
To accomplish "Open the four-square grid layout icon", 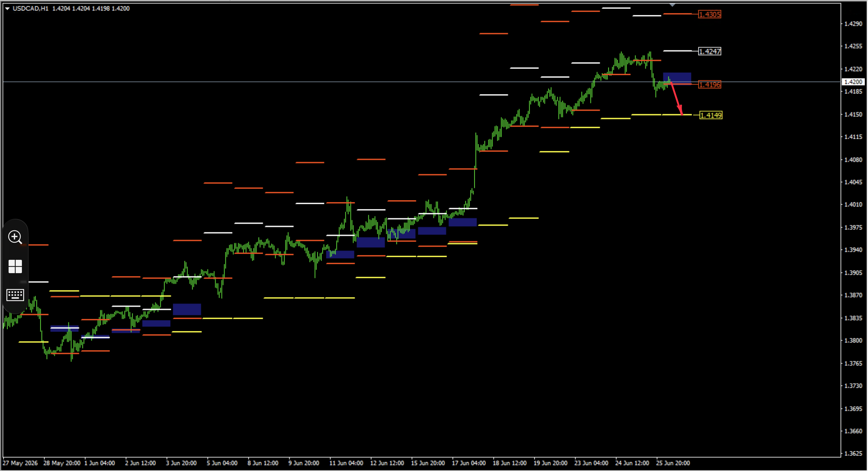I will click(x=15, y=266).
